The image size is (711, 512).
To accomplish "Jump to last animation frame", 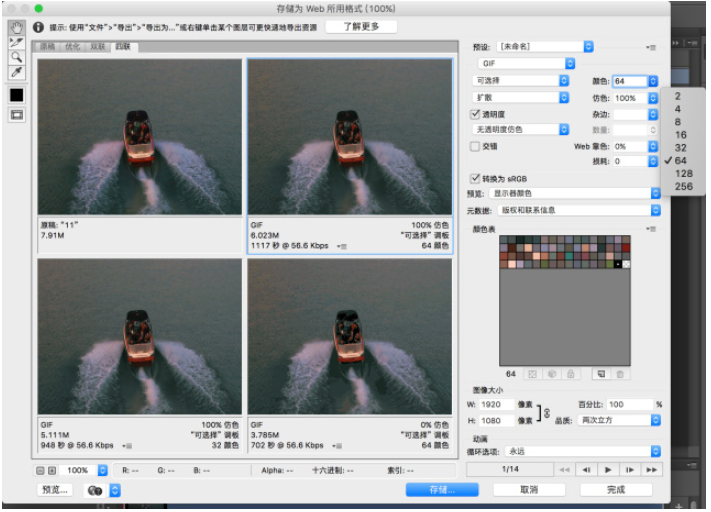I will tap(652, 469).
